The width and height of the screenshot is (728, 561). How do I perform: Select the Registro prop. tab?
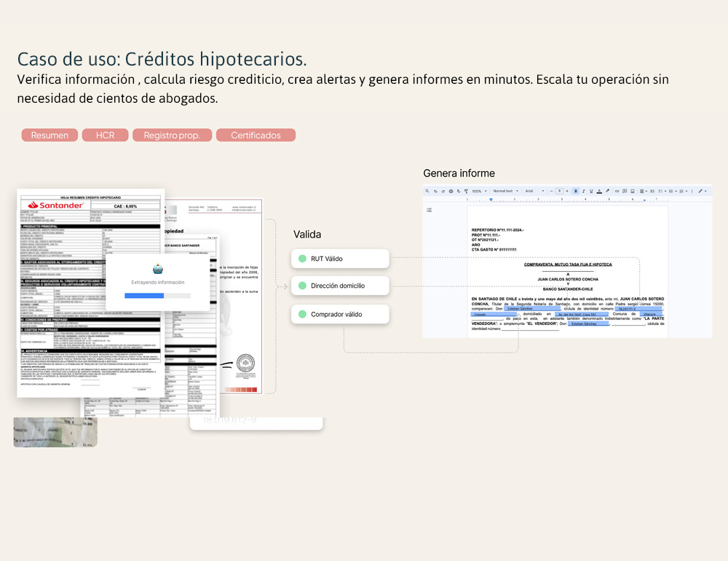tap(172, 136)
